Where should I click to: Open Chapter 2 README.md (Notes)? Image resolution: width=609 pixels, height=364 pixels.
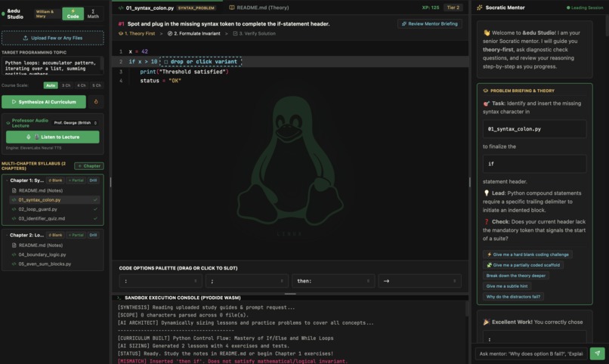[x=40, y=245]
